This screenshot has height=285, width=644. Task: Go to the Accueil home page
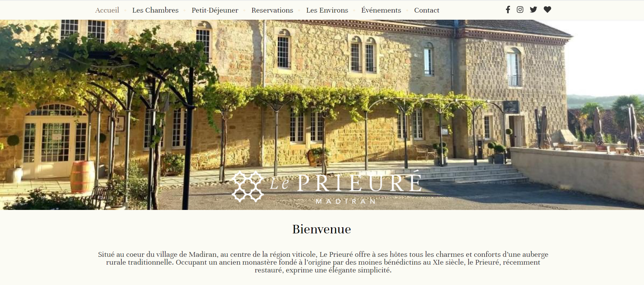pyautogui.click(x=107, y=10)
